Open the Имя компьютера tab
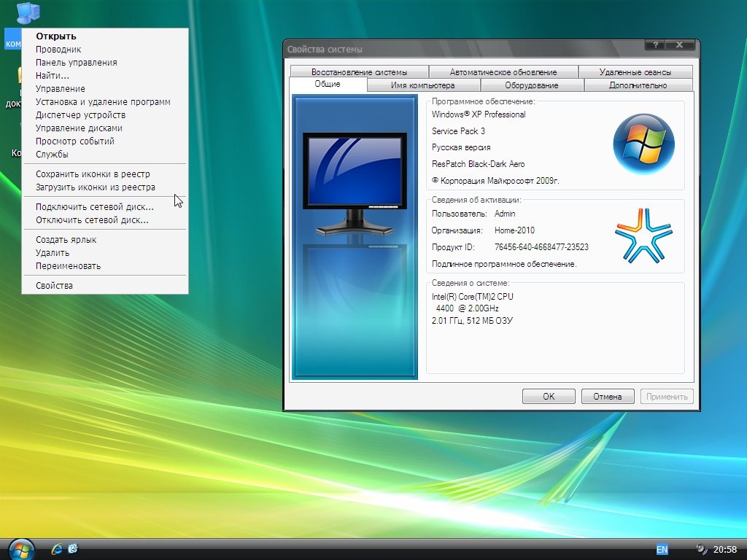Image resolution: width=747 pixels, height=560 pixels. (x=422, y=85)
